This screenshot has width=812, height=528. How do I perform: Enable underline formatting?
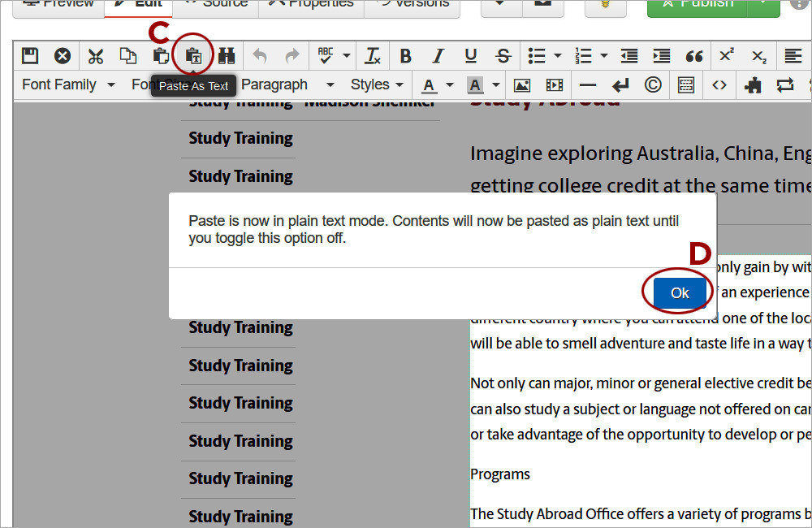[x=471, y=55]
